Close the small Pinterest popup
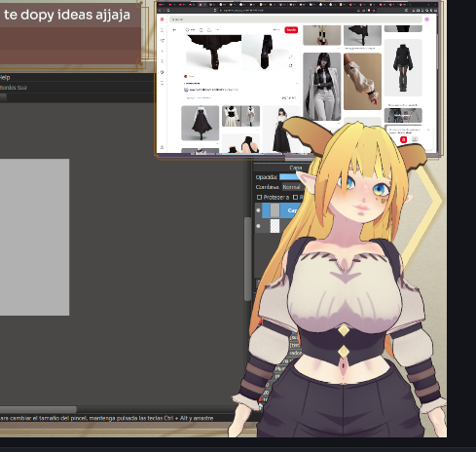Viewport: 476px width, 452px height. coord(428,130)
